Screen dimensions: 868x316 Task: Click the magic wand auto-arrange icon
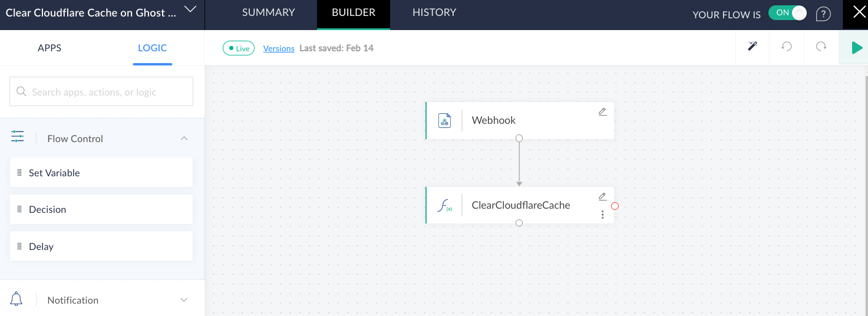click(753, 47)
